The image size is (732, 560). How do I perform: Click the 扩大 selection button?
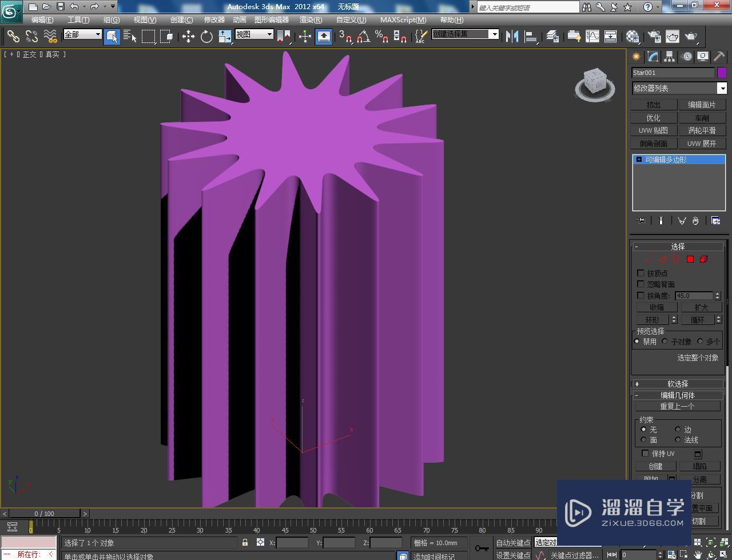tap(701, 307)
